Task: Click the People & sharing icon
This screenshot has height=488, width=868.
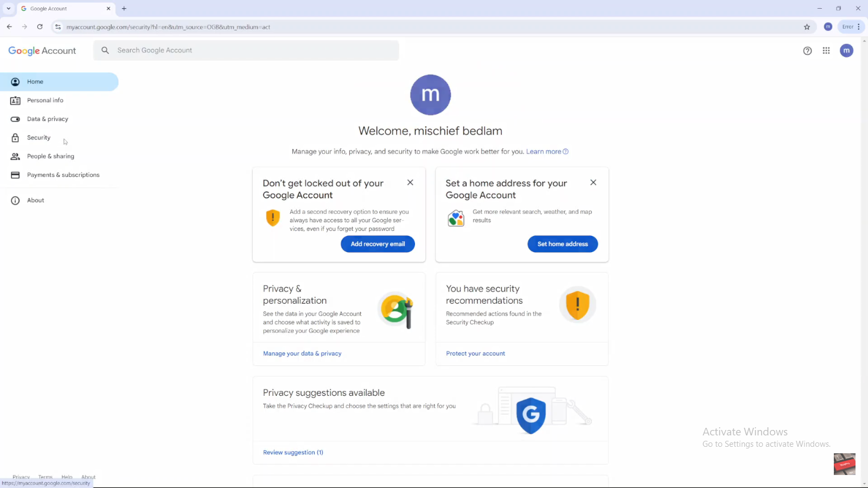Action: pyautogui.click(x=15, y=157)
